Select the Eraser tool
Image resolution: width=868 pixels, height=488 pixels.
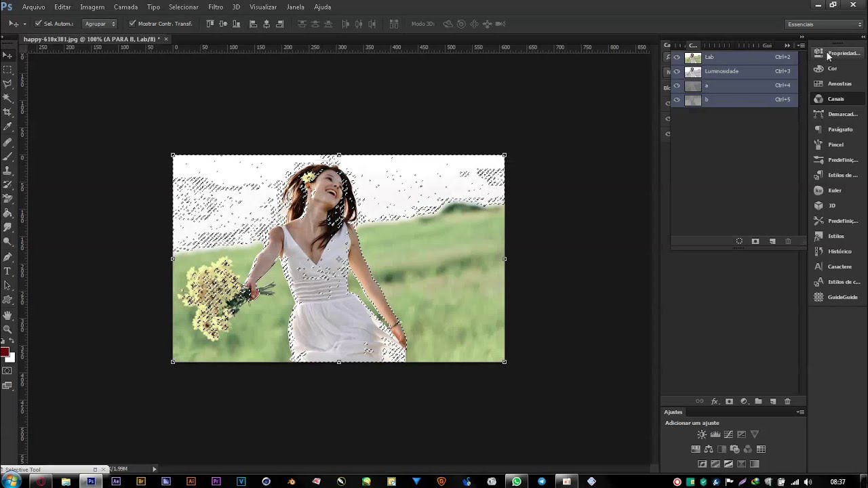click(7, 199)
